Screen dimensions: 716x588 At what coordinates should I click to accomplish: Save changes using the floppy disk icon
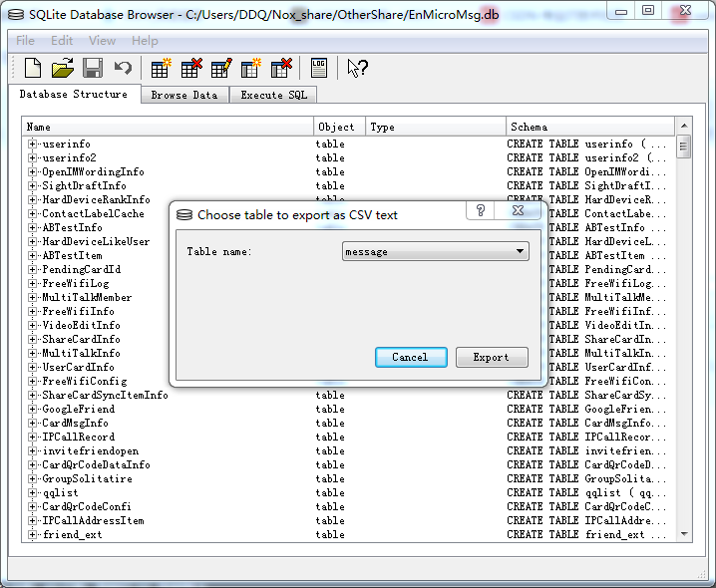(x=93, y=68)
